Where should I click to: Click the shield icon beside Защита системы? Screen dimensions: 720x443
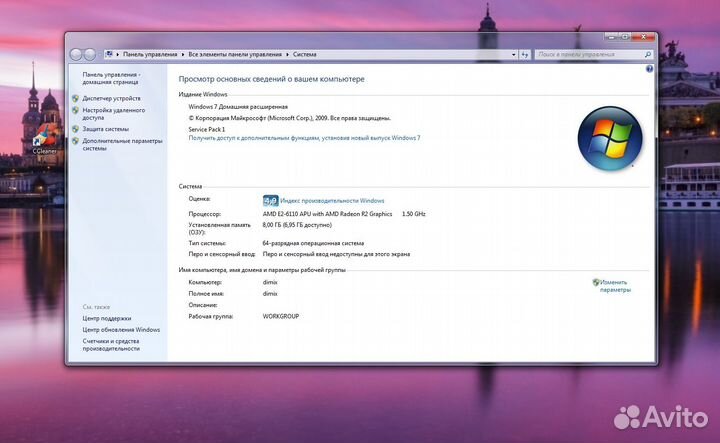(x=75, y=129)
